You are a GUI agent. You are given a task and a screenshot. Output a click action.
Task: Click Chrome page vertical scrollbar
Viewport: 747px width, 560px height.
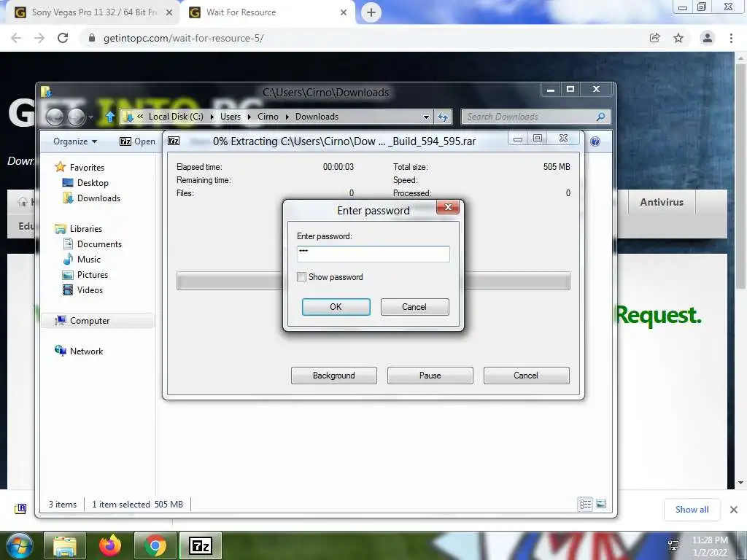740,176
